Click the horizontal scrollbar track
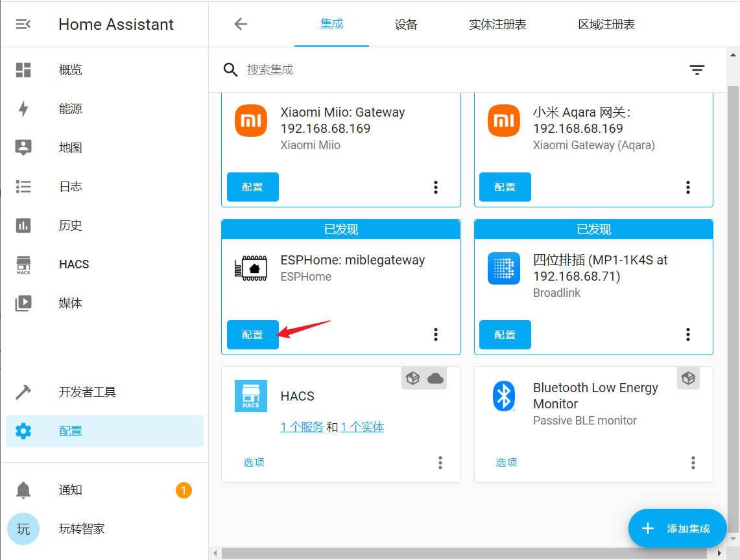Viewport: 740px width, 560px height. pyautogui.click(x=464, y=553)
